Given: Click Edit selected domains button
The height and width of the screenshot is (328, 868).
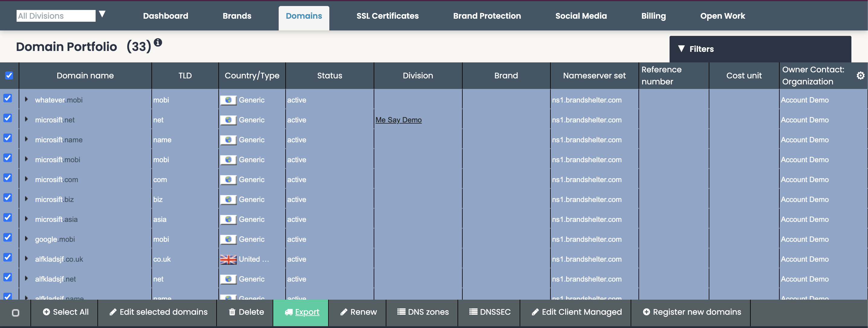Looking at the screenshot, I should click(x=158, y=312).
